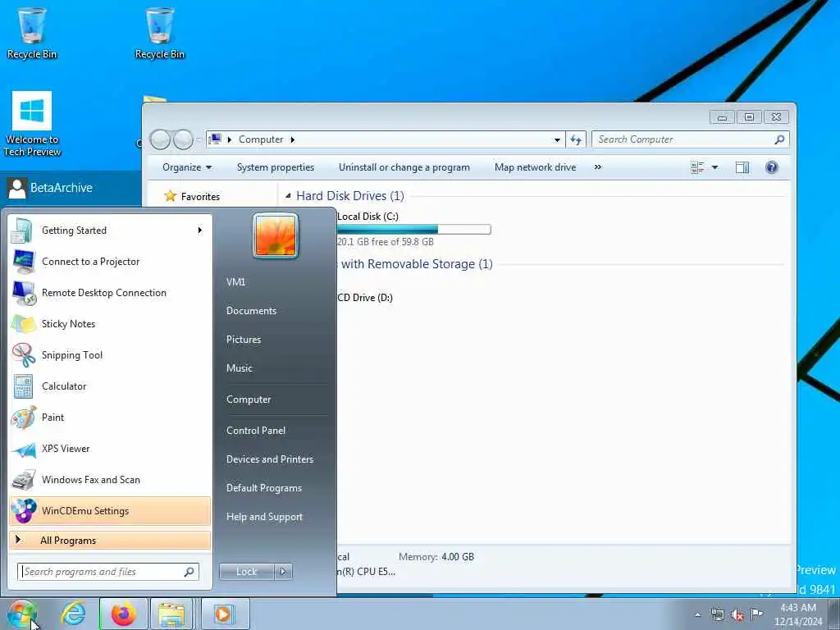This screenshot has width=840, height=630.
Task: Click Explorer forward navigation button
Action: (x=183, y=139)
